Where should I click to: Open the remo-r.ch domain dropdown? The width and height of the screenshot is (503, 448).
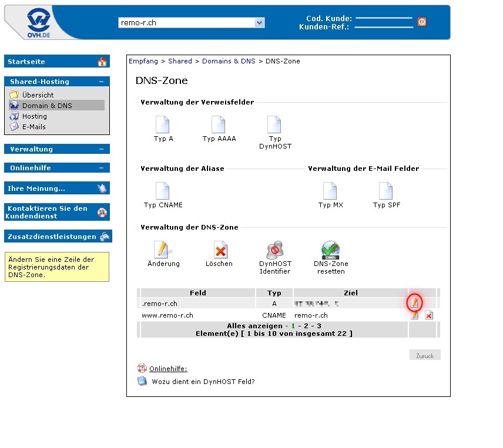coord(260,23)
